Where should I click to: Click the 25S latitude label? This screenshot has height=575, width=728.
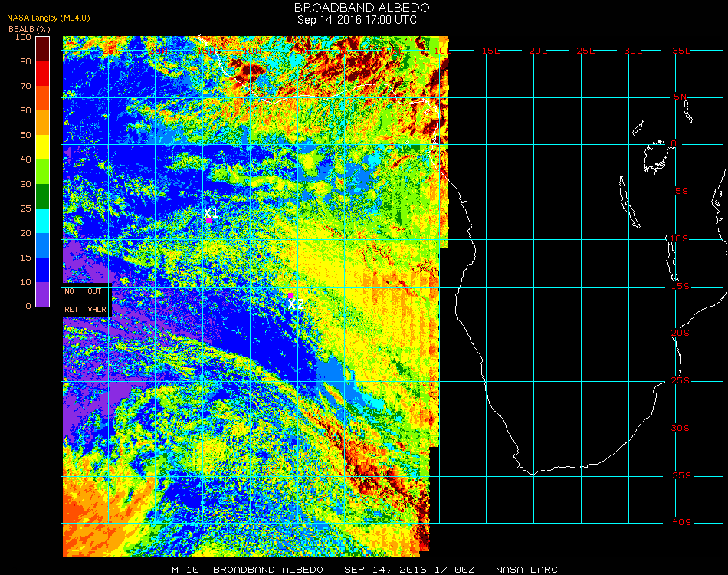pyautogui.click(x=680, y=381)
